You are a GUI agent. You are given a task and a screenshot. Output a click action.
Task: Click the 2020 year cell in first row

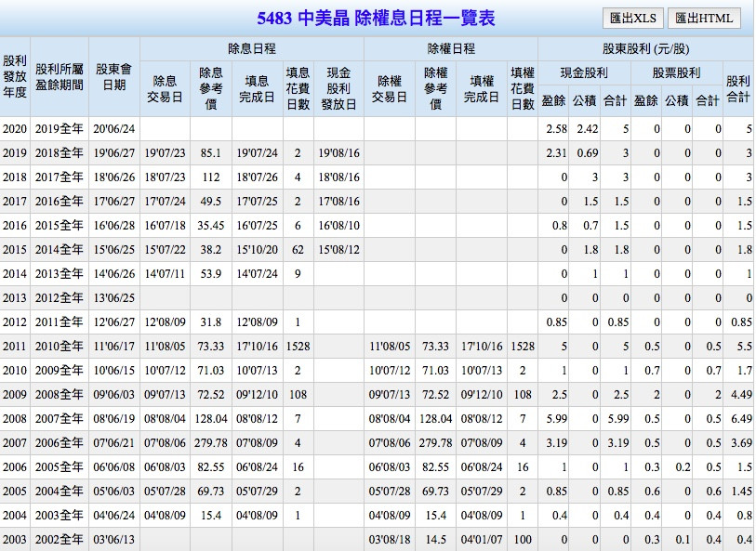(15, 128)
